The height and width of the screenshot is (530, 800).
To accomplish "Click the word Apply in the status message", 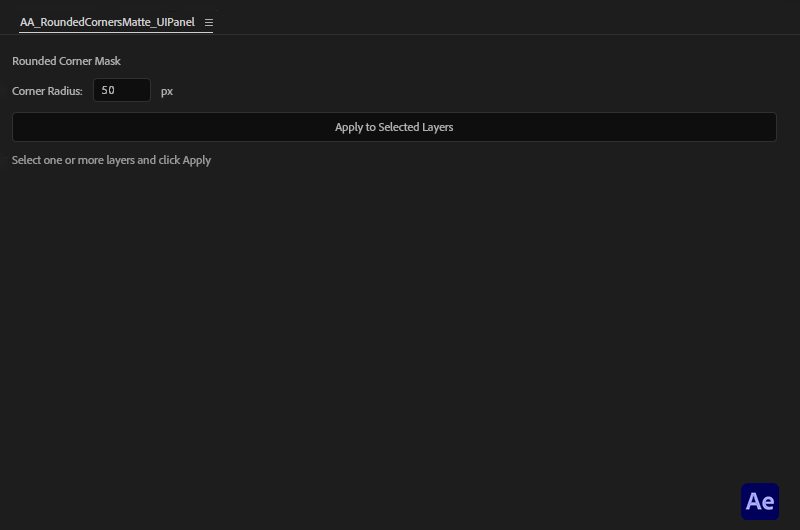I will coord(197,160).
